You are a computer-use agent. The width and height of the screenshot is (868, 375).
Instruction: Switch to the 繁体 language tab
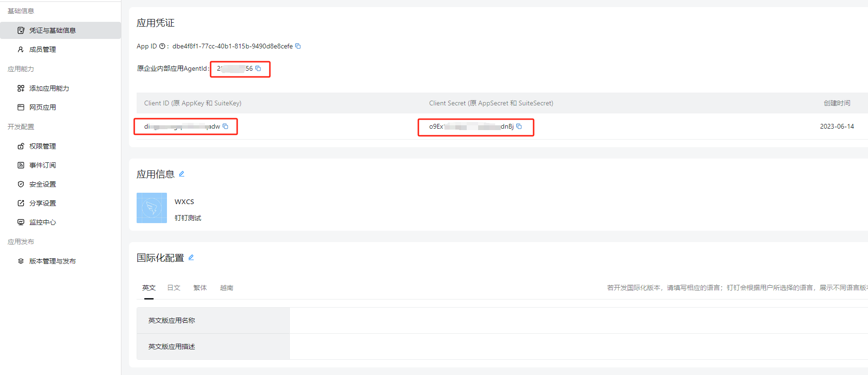(200, 288)
